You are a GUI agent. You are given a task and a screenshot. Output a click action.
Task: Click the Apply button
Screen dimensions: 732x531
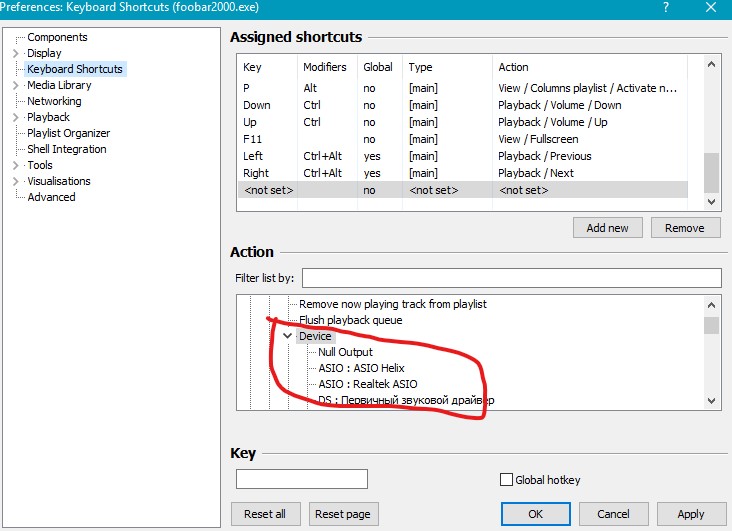(690, 514)
